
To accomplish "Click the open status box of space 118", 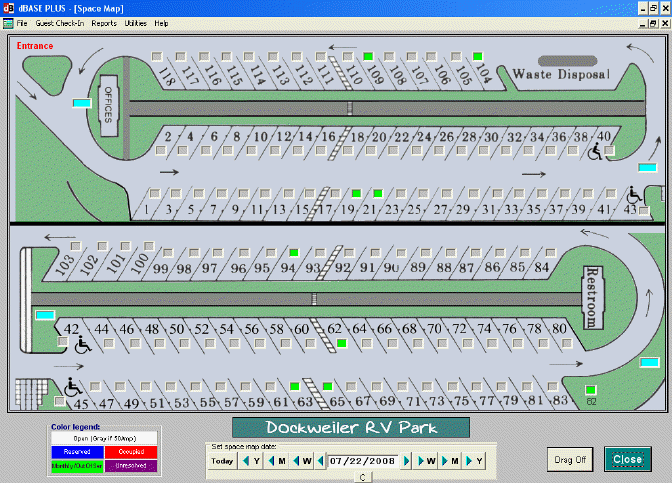I will pyautogui.click(x=157, y=56).
